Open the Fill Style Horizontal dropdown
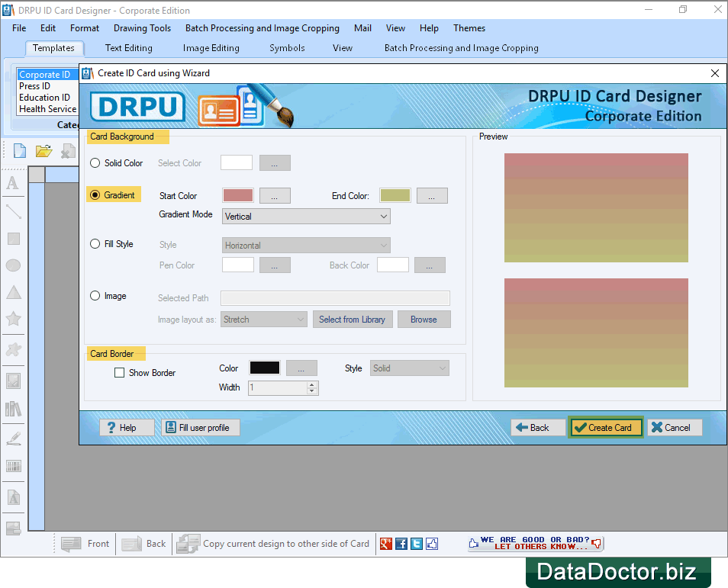 point(306,245)
